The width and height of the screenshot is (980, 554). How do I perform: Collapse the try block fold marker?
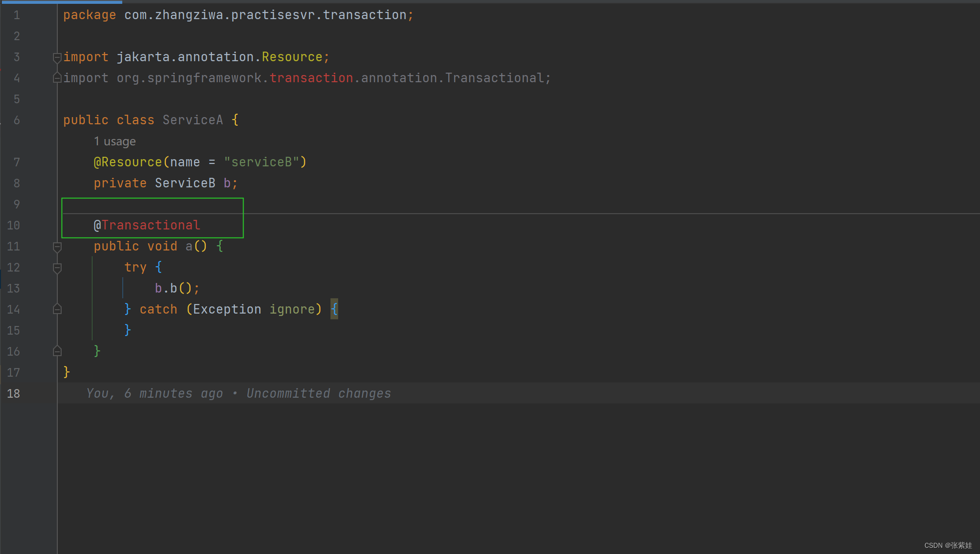pos(57,268)
